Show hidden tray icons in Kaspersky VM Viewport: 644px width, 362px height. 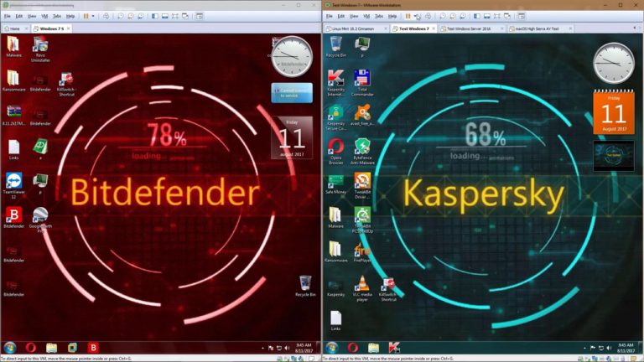point(584,348)
